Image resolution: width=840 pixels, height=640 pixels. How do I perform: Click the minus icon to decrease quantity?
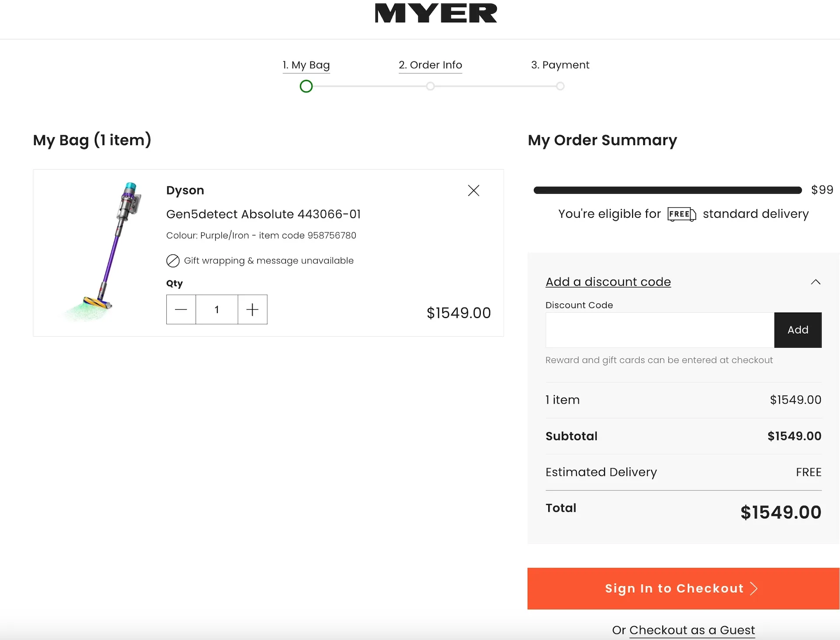pyautogui.click(x=181, y=309)
